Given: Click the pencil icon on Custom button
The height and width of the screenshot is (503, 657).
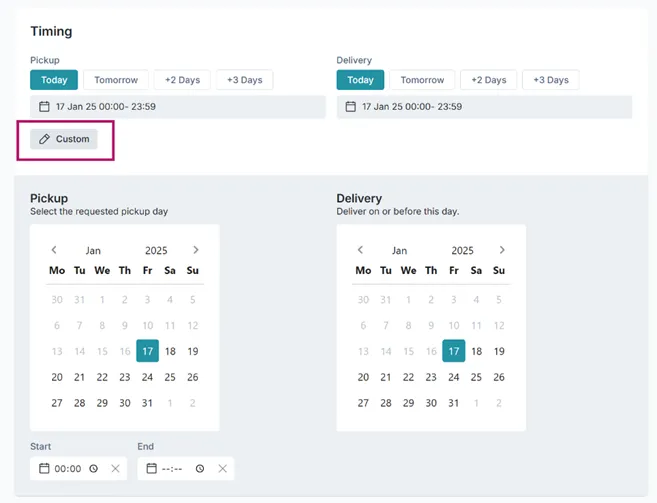Looking at the screenshot, I should point(44,139).
